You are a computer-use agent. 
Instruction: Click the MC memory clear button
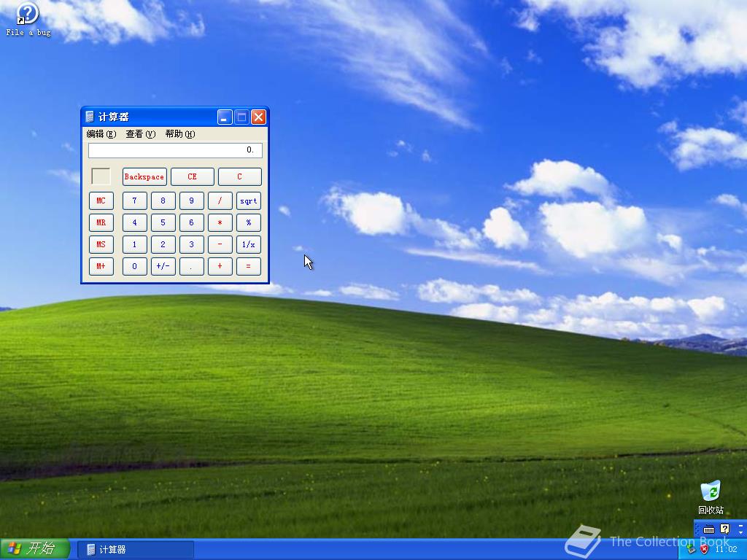point(101,201)
